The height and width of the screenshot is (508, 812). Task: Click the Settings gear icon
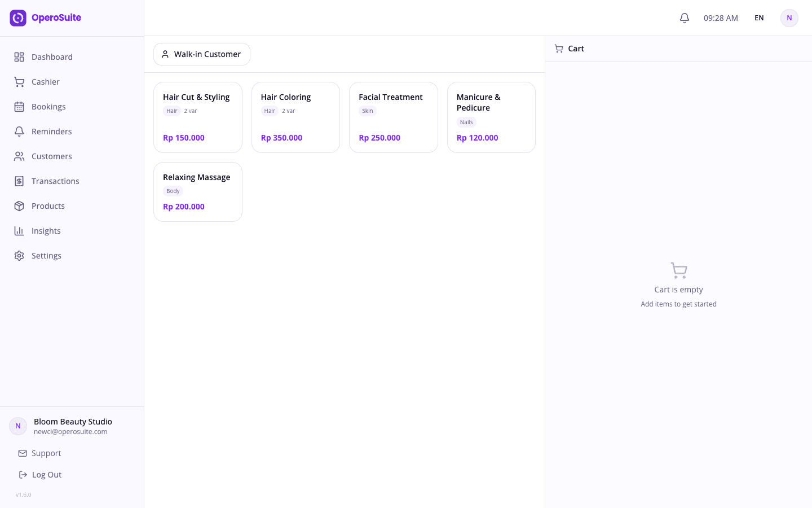click(19, 256)
